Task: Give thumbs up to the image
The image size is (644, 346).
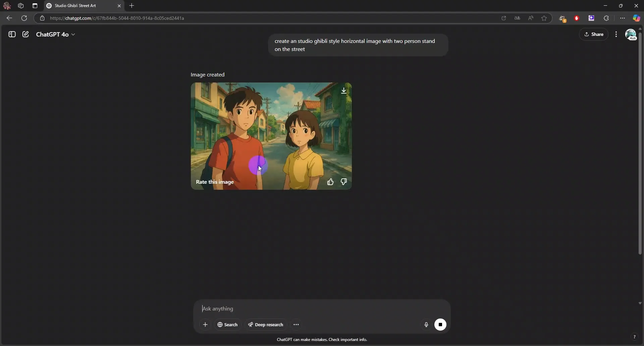Action: pos(330,182)
